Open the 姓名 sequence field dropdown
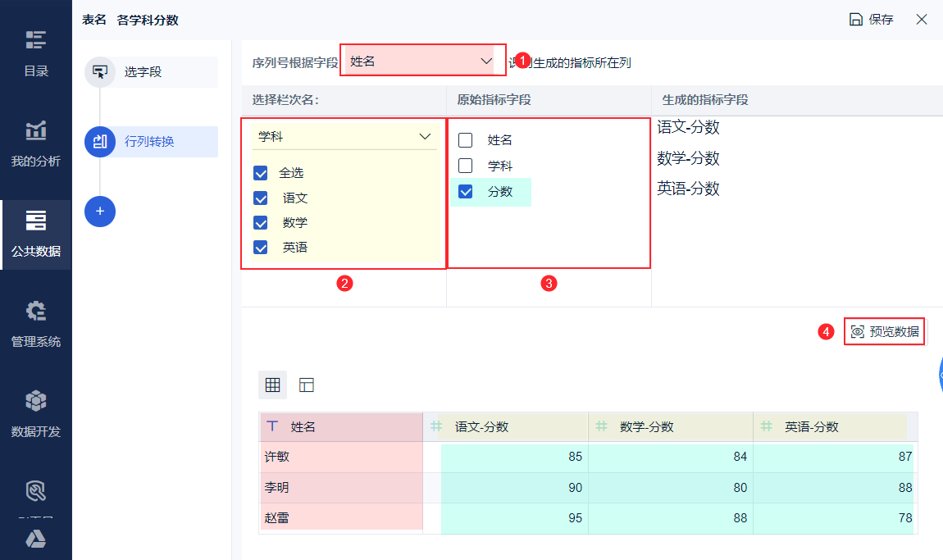The image size is (943, 560). (x=419, y=61)
